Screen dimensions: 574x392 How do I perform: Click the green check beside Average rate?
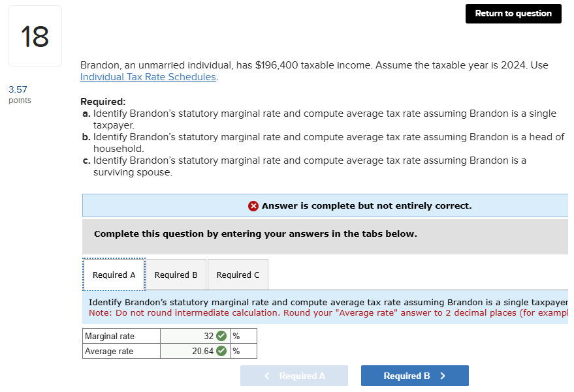tap(221, 351)
